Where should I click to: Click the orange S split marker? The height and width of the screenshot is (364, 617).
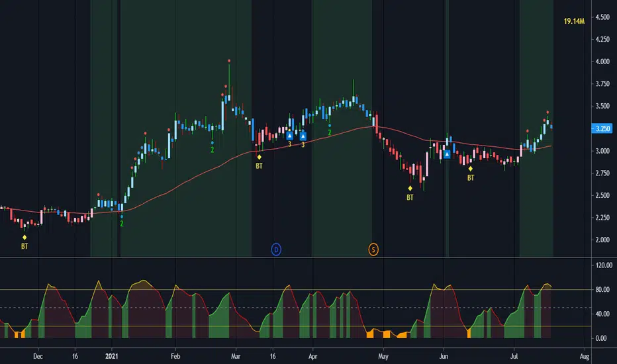tap(373, 250)
